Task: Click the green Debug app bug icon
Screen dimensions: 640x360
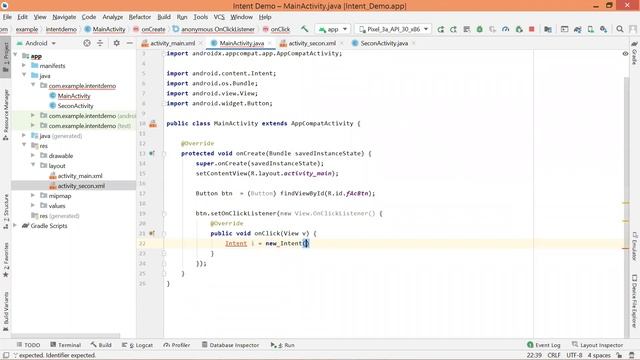Action: [x=480, y=29]
